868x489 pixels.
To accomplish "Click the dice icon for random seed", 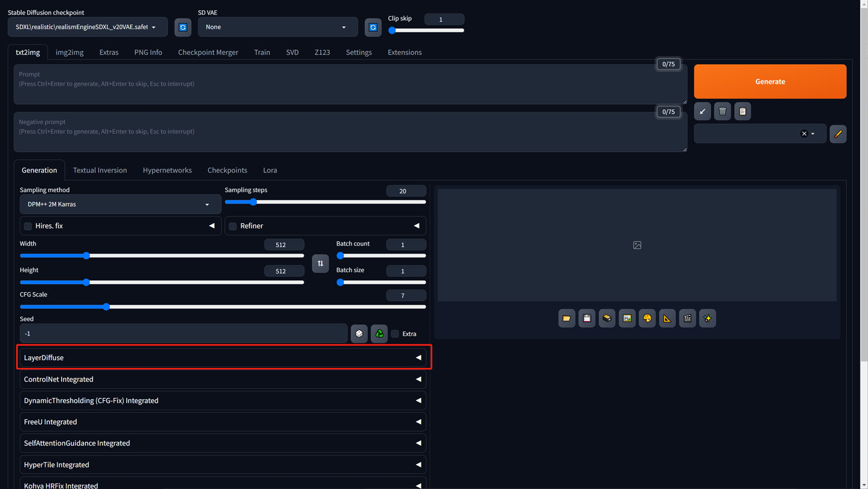I will point(359,333).
